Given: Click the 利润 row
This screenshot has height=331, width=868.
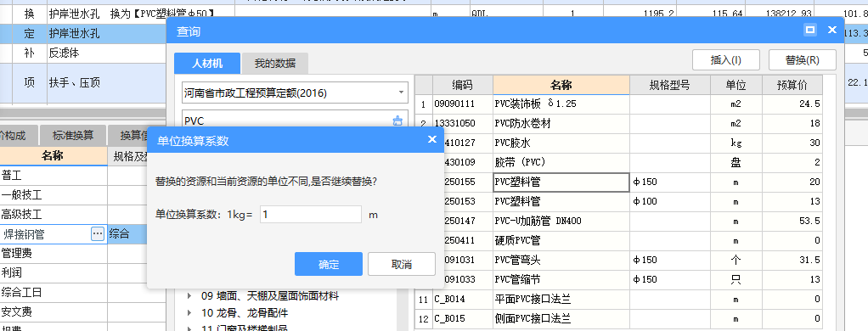Looking at the screenshot, I should [x=54, y=273].
